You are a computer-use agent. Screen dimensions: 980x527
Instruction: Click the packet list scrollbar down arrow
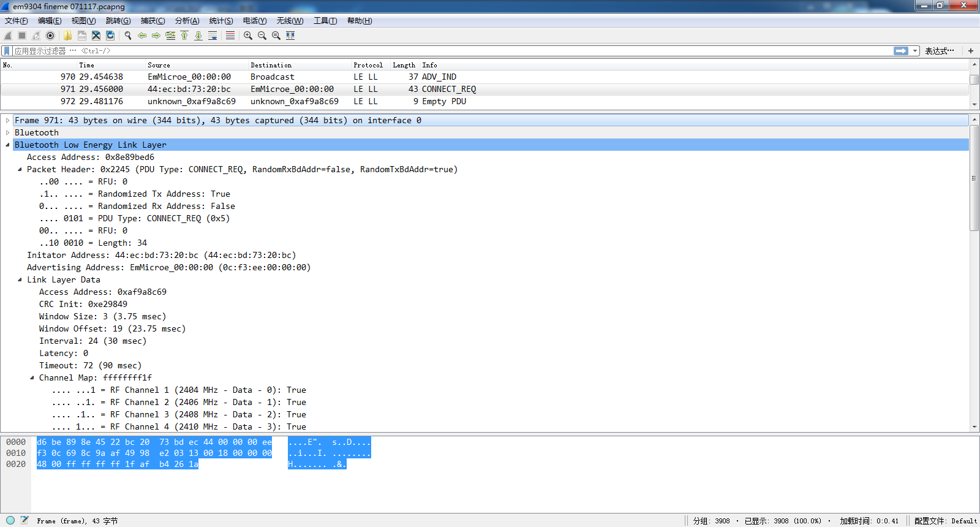pos(974,105)
